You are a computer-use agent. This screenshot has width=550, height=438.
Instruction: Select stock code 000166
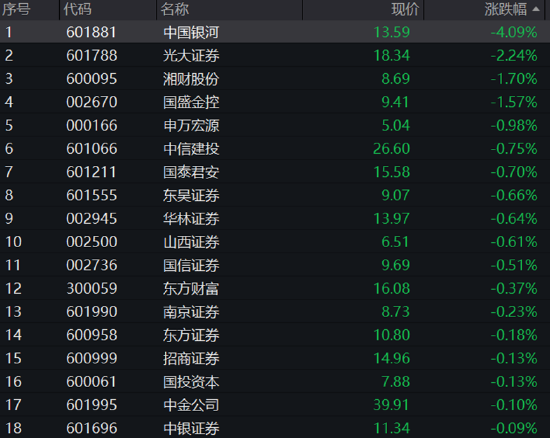(x=92, y=125)
